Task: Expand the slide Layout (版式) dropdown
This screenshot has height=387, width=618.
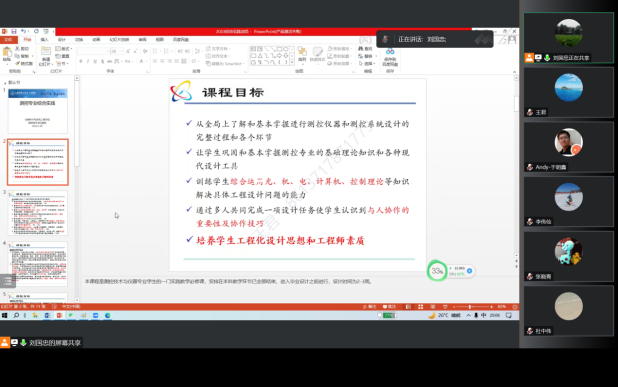Action: pyautogui.click(x=64, y=48)
